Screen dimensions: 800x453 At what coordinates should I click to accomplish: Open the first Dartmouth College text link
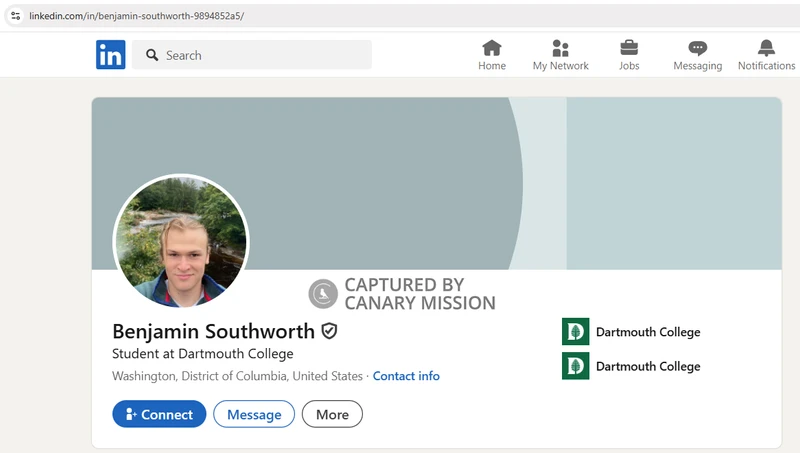tap(648, 332)
